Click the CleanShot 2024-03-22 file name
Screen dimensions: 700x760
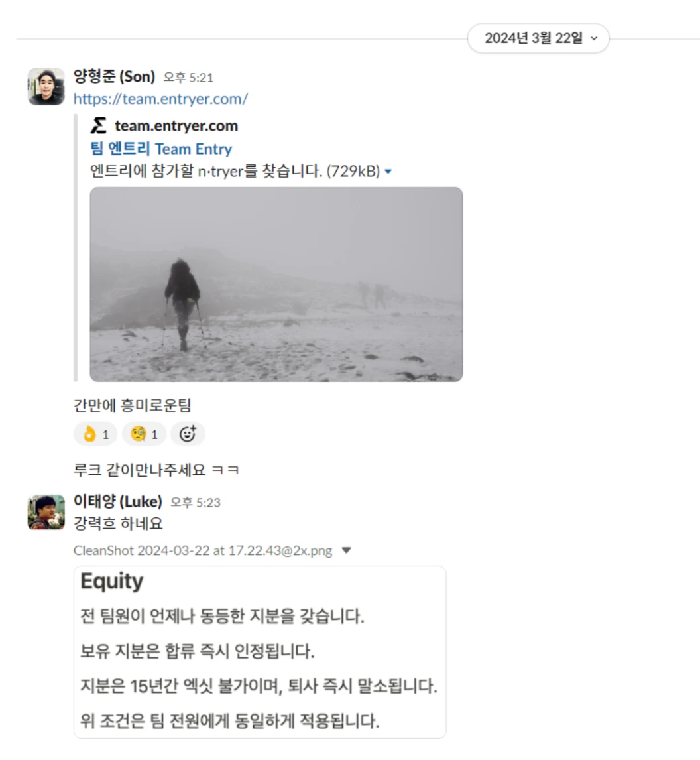[203, 550]
